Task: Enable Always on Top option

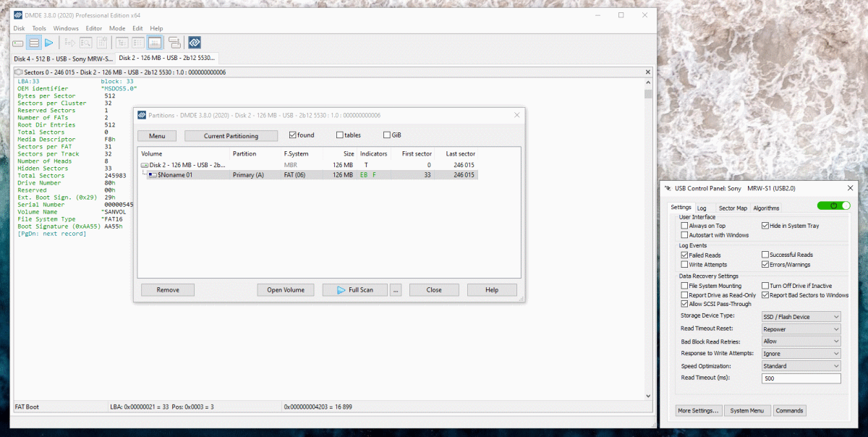Action: [684, 226]
